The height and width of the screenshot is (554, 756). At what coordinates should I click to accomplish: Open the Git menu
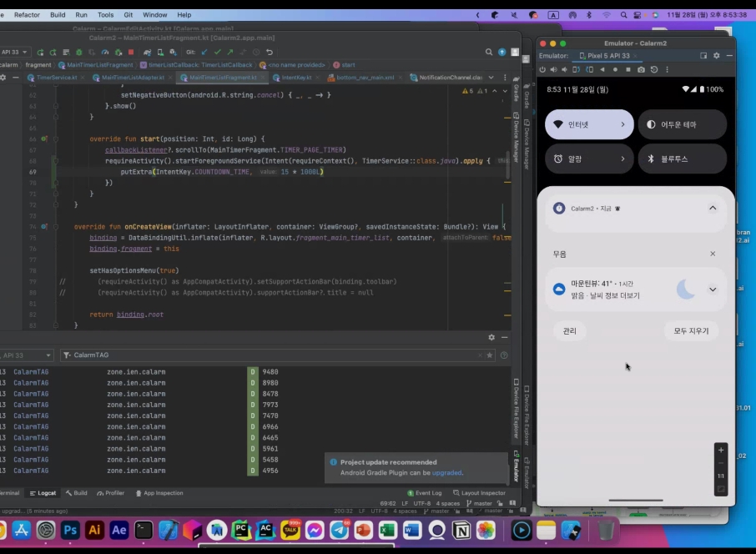coord(129,15)
